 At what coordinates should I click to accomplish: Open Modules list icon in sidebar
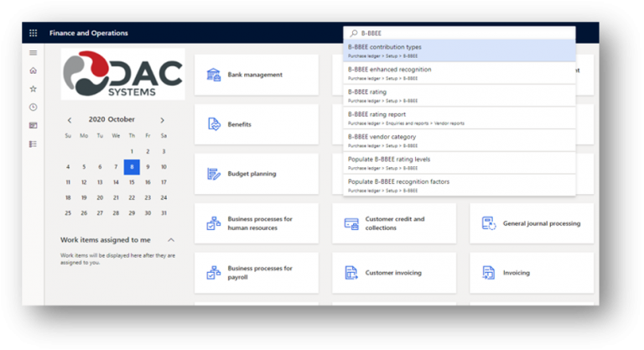[34, 144]
